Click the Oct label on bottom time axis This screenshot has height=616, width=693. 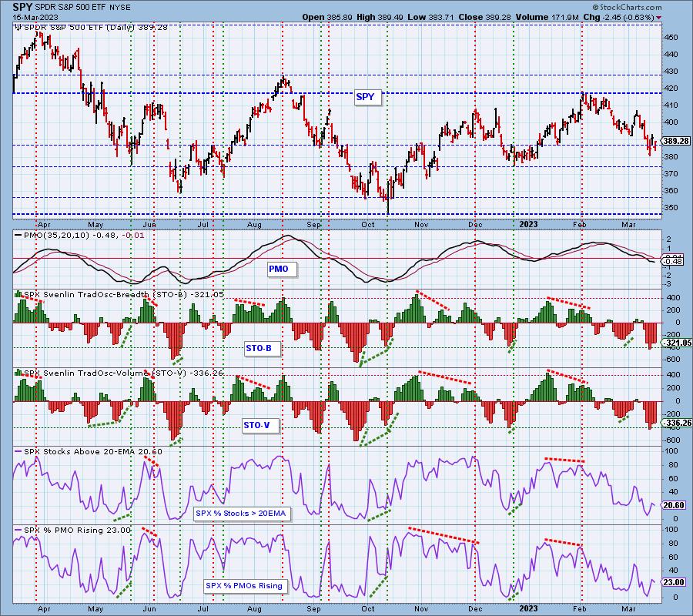click(368, 609)
